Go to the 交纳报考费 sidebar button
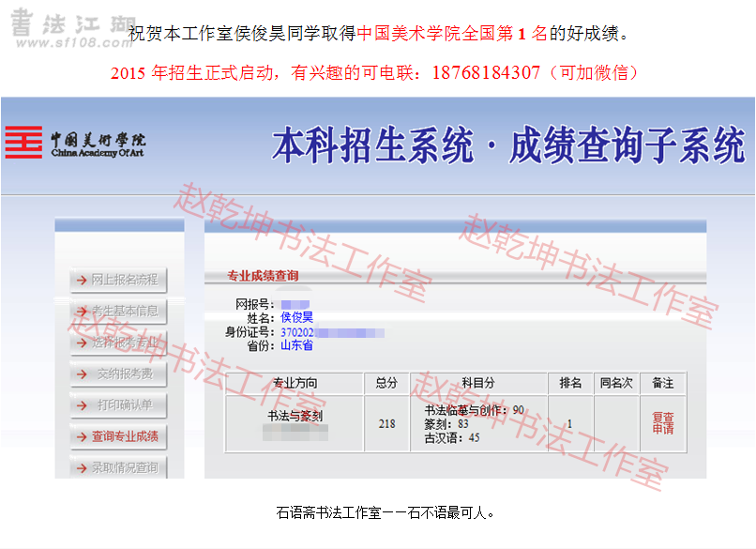 (x=118, y=374)
